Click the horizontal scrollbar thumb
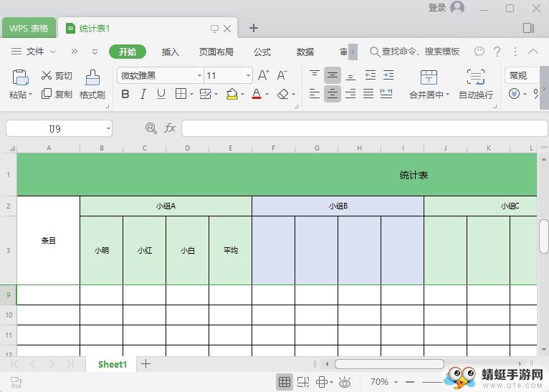 pos(389,364)
